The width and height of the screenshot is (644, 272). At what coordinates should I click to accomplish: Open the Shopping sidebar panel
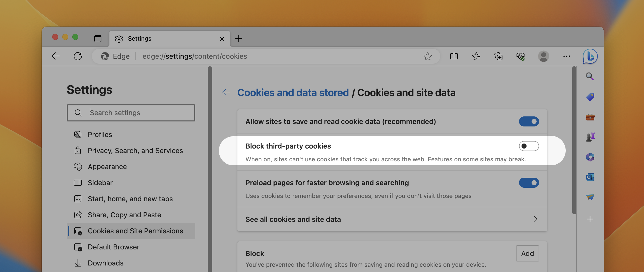point(590,97)
